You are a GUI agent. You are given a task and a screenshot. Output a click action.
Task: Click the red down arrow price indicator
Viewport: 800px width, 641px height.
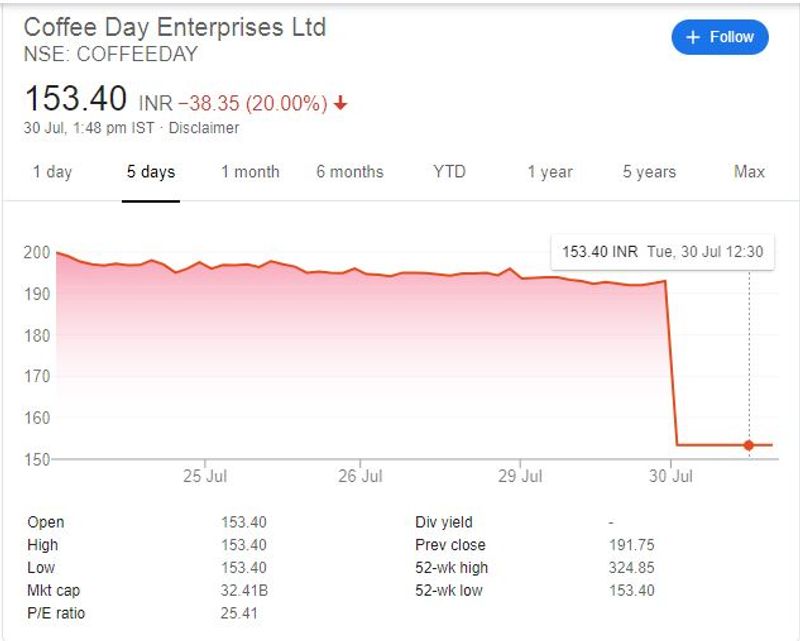point(342,103)
